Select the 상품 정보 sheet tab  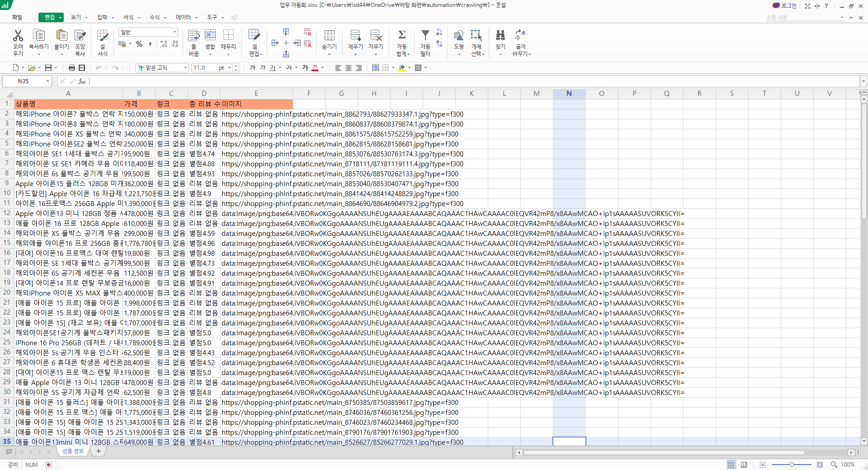coord(73,451)
